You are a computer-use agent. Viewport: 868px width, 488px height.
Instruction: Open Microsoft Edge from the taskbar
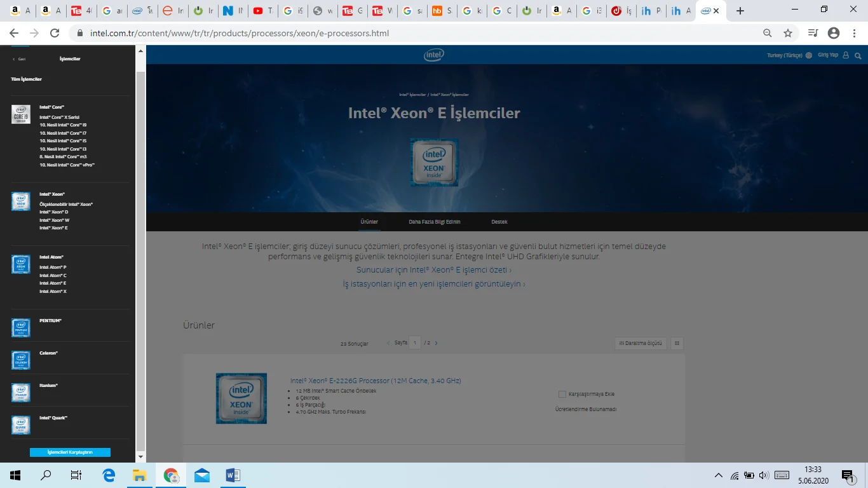109,475
